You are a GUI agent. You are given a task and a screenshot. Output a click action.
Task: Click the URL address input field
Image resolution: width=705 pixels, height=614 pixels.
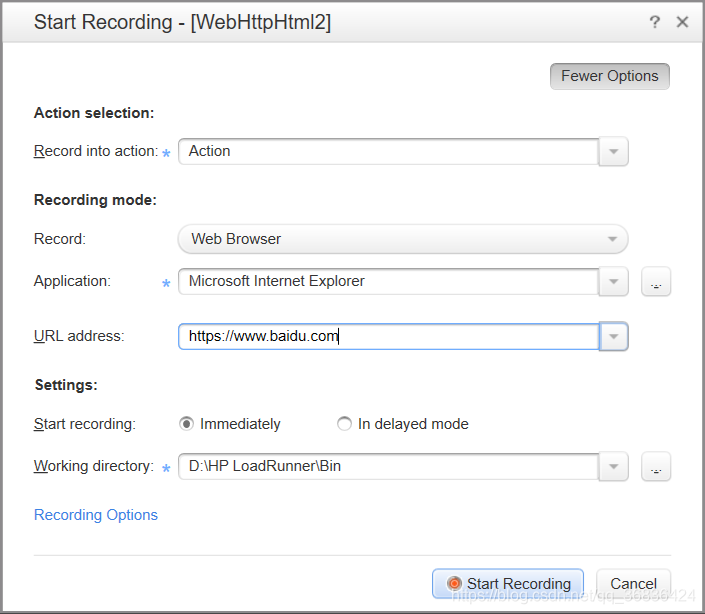[x=388, y=337]
